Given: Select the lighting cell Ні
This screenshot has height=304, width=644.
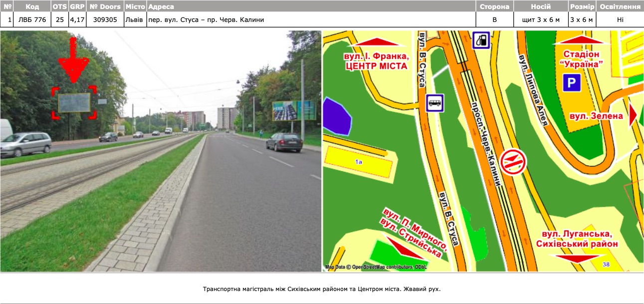Looking at the screenshot, I should [620, 19].
